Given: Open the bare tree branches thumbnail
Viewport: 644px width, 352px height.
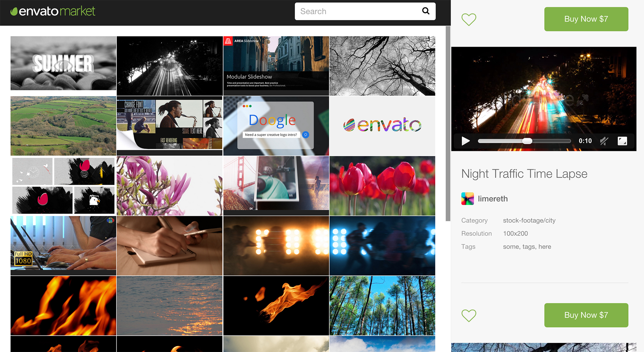Looking at the screenshot, I should 383,66.
